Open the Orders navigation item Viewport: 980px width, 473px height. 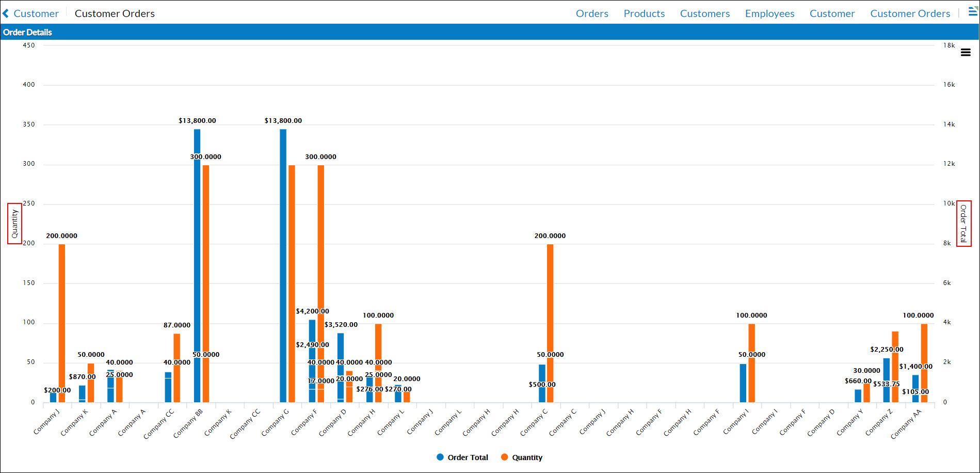coord(591,13)
